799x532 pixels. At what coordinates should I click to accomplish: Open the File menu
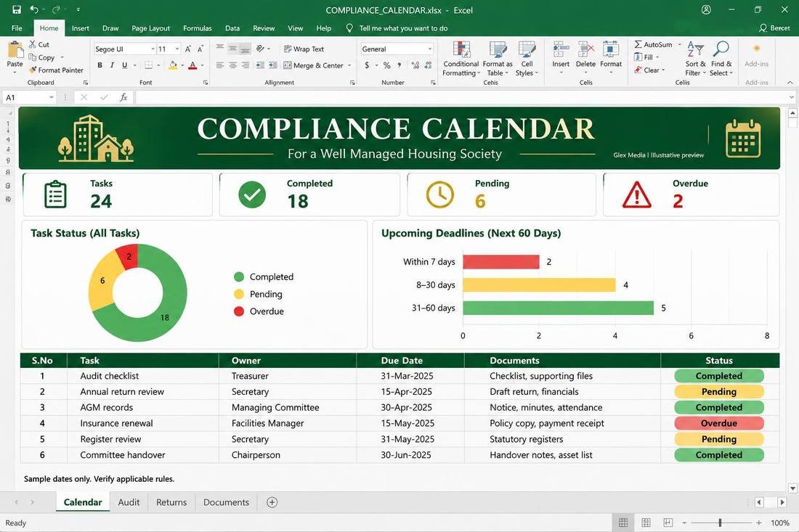[x=17, y=28]
